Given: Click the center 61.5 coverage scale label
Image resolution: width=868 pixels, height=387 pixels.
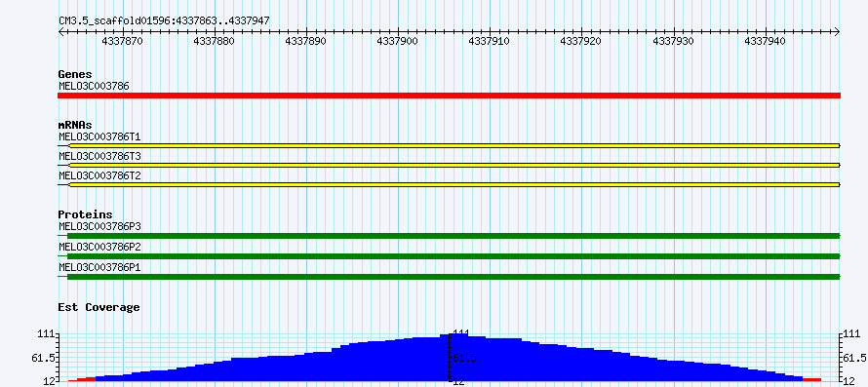Looking at the screenshot, I should click(465, 358).
